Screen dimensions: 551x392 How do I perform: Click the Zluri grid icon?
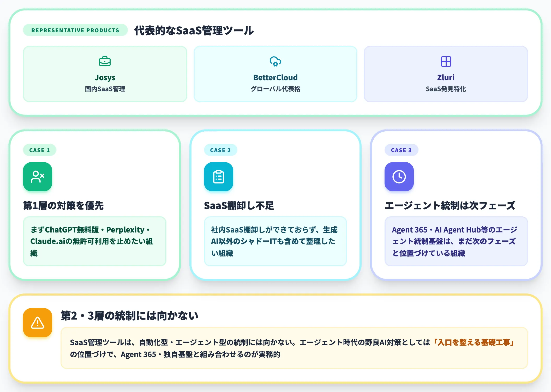(x=446, y=62)
